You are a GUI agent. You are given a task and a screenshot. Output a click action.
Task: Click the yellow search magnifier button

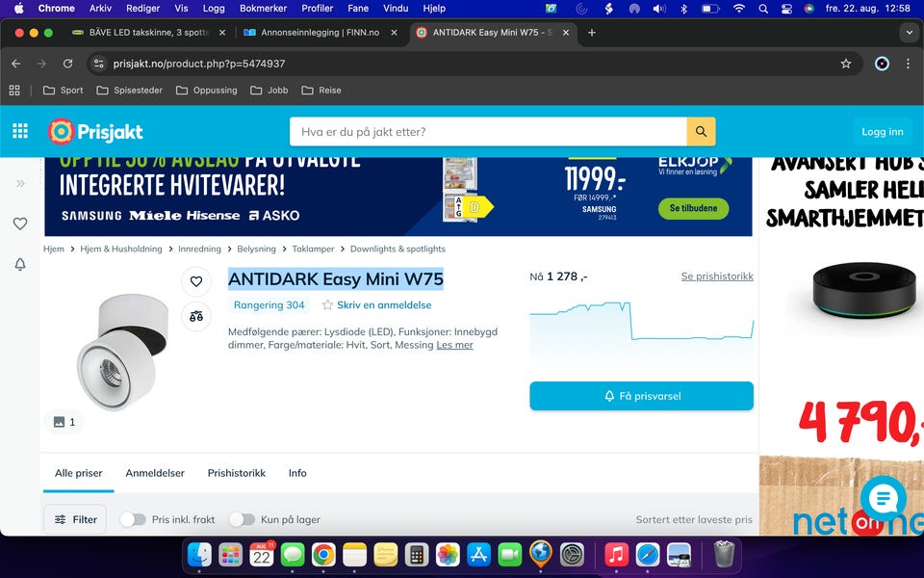(701, 132)
